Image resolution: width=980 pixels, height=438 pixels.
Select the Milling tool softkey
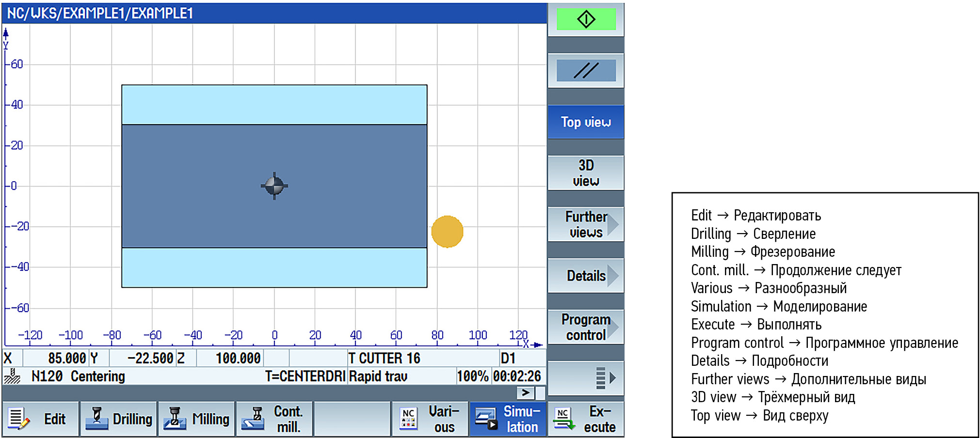197,419
